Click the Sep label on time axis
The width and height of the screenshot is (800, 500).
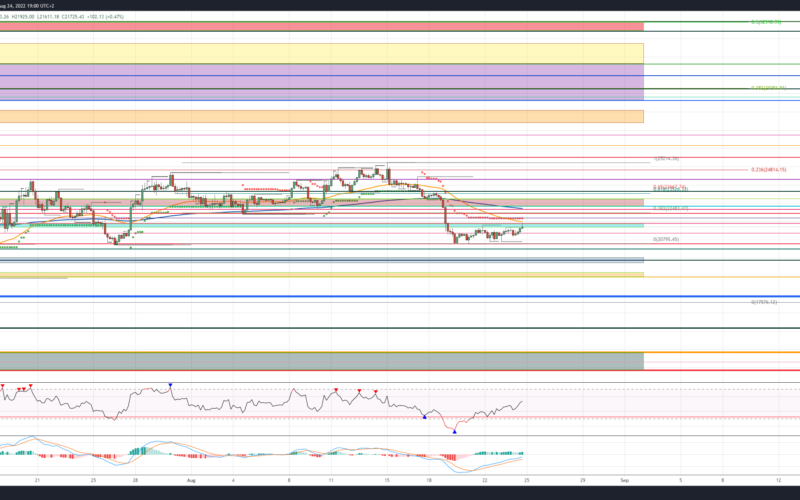point(624,480)
